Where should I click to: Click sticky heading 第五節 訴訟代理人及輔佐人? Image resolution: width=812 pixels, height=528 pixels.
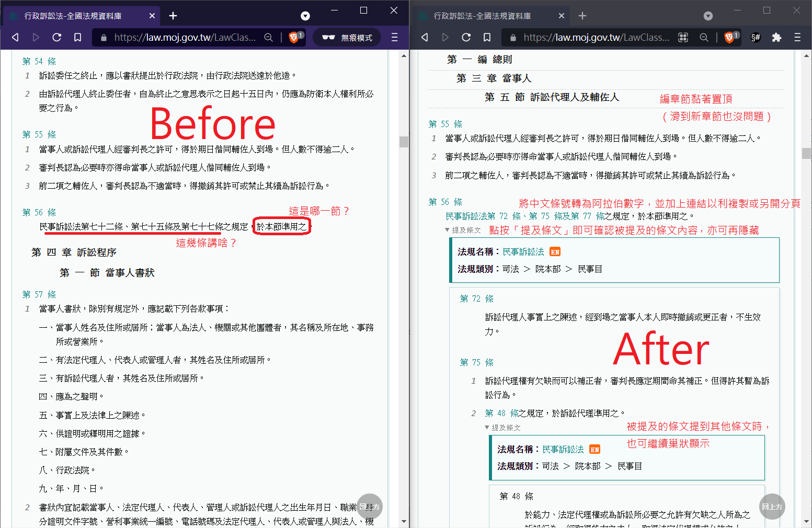552,97
